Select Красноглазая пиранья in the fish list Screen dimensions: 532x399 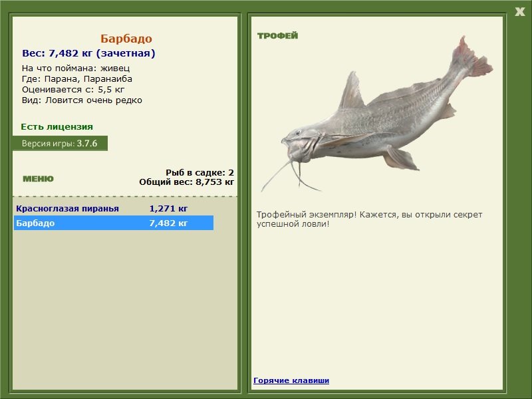(67, 208)
